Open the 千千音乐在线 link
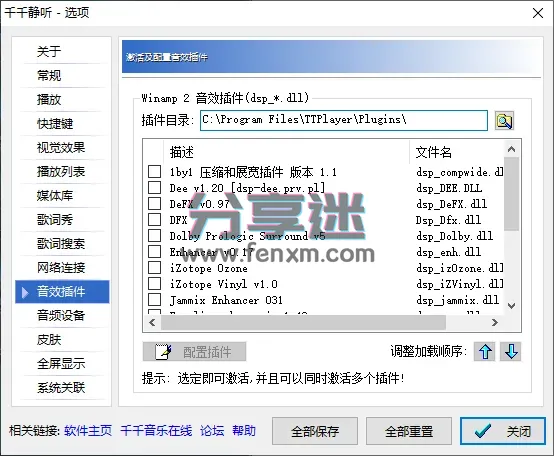The width and height of the screenshot is (554, 456). pos(156,431)
